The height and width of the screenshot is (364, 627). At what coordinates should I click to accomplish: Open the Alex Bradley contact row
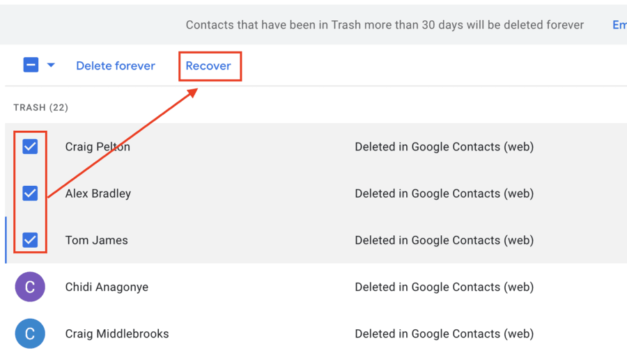click(98, 193)
